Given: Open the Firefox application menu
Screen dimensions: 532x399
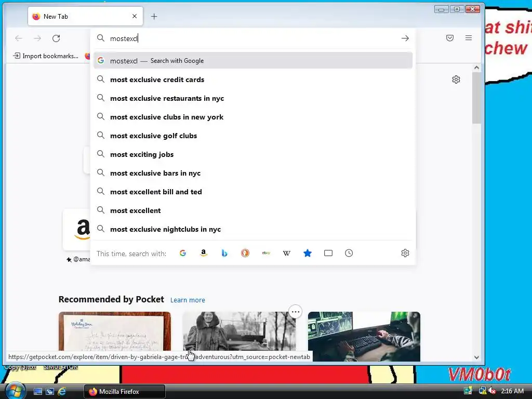Looking at the screenshot, I should click(x=469, y=38).
